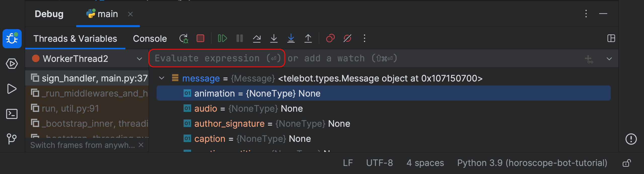
Task: Step over the current line
Action: pos(257,38)
